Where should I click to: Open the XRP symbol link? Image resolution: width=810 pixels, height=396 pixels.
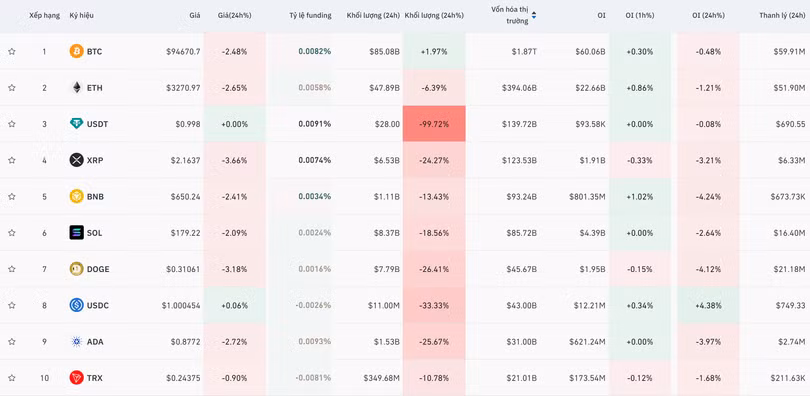95,160
